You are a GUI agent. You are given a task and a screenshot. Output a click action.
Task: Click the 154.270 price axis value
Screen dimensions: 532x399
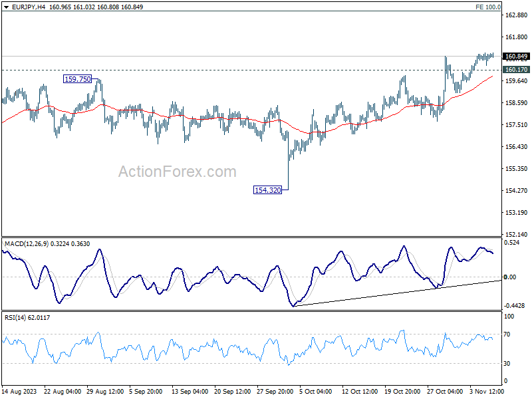click(517, 191)
